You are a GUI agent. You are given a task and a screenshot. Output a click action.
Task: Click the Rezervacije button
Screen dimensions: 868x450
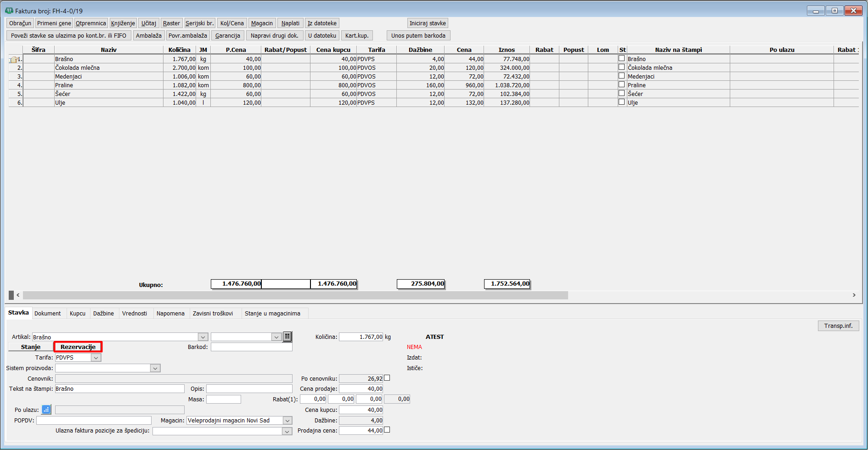tap(78, 347)
